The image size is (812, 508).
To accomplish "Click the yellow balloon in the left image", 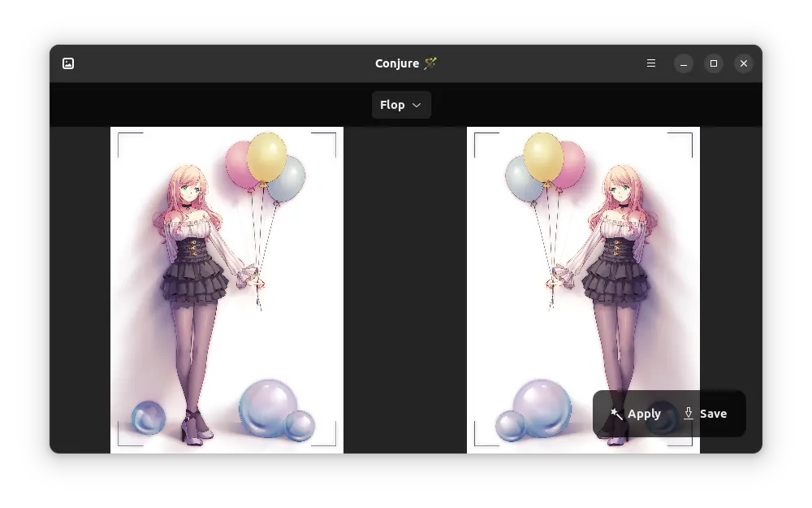I will (x=266, y=156).
